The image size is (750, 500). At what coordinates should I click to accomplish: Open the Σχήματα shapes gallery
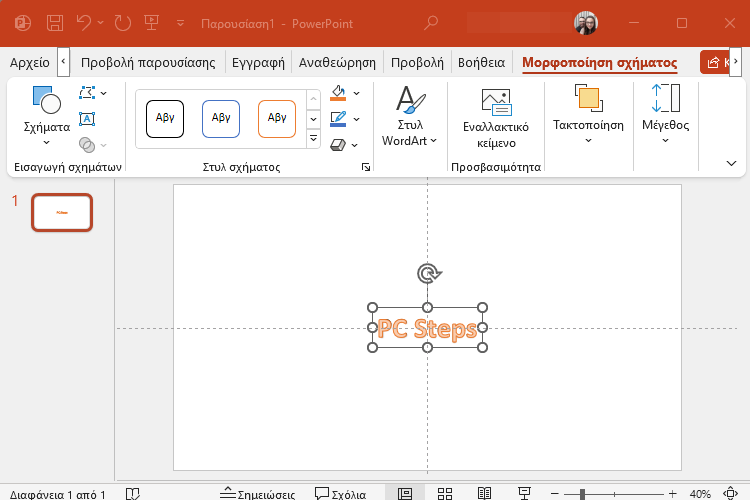coord(46,115)
